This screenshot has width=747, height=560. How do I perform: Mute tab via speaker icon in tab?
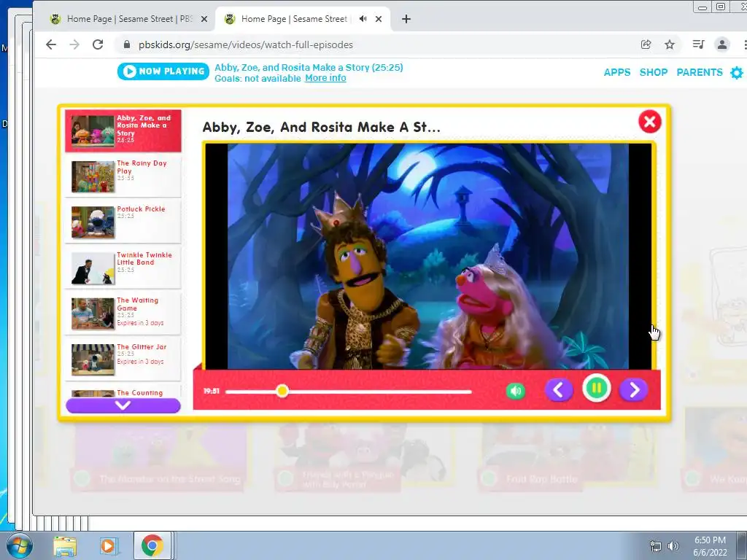(x=363, y=19)
